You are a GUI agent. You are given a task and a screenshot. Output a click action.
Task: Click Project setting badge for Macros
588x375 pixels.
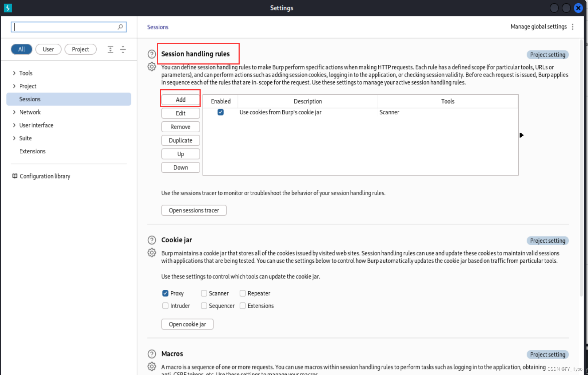click(x=548, y=355)
